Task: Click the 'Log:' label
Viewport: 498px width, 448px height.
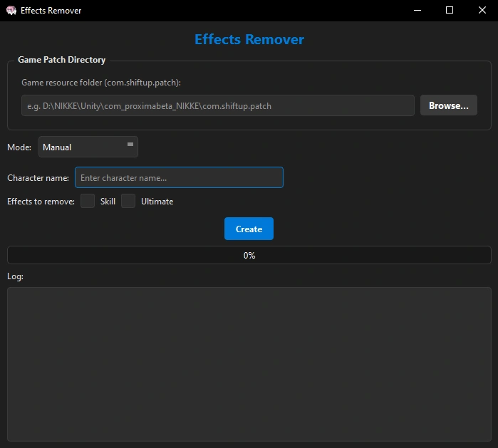Action: 15,276
